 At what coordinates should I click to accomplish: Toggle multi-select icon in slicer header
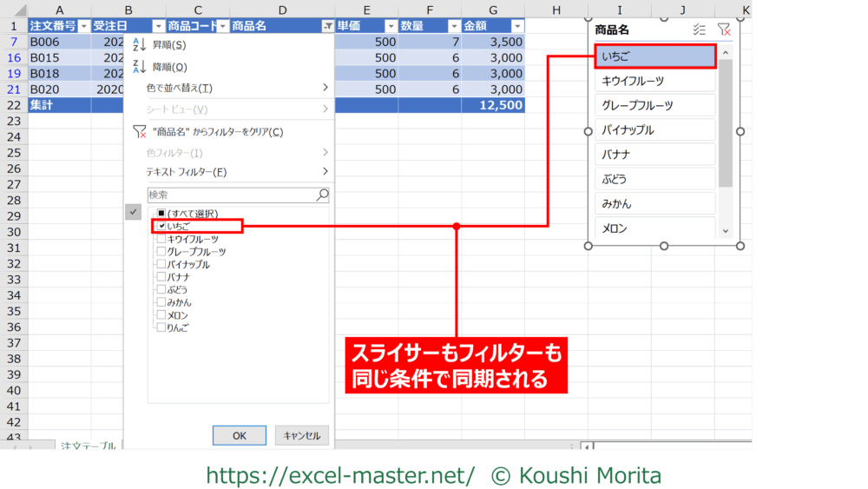[x=700, y=30]
